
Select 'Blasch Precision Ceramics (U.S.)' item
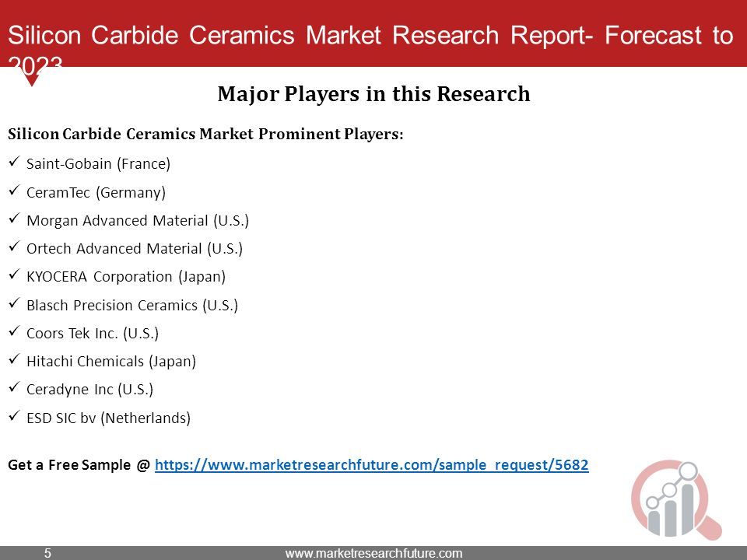132,305
